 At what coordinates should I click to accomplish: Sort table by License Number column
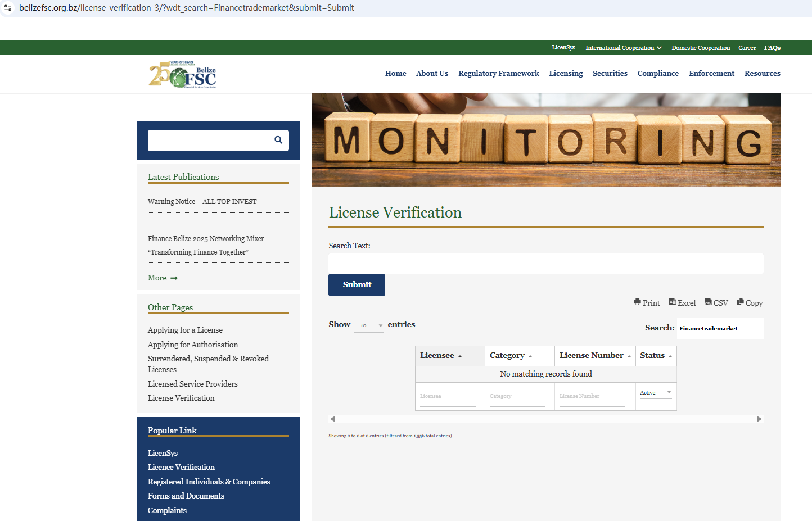594,356
